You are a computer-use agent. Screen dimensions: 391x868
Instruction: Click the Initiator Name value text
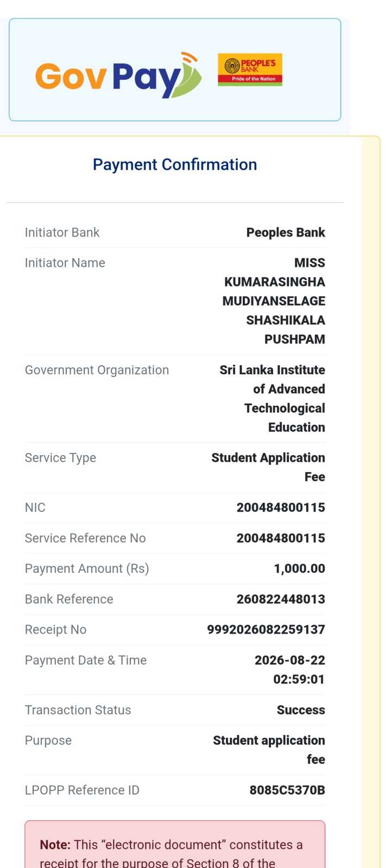274,301
